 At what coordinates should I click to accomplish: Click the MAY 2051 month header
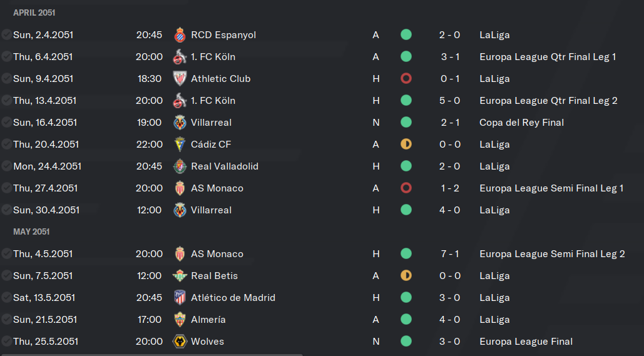31,231
